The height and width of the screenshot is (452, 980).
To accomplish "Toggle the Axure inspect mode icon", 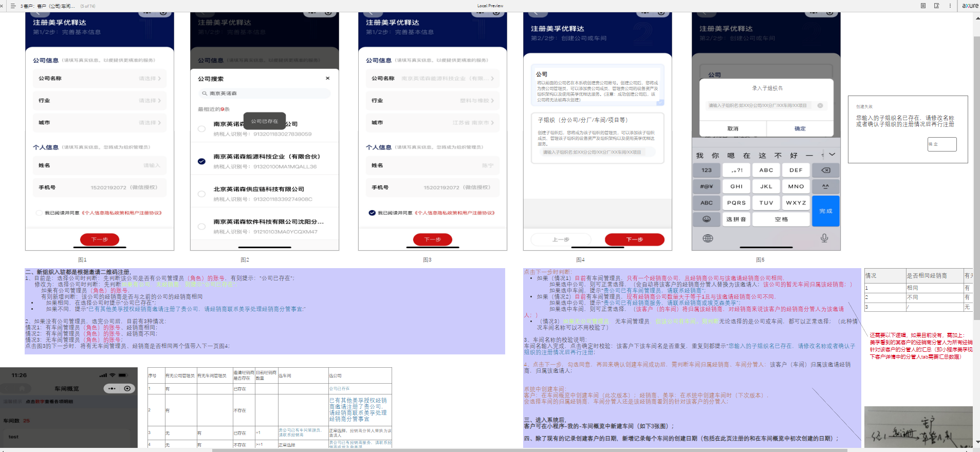I will click(936, 6).
